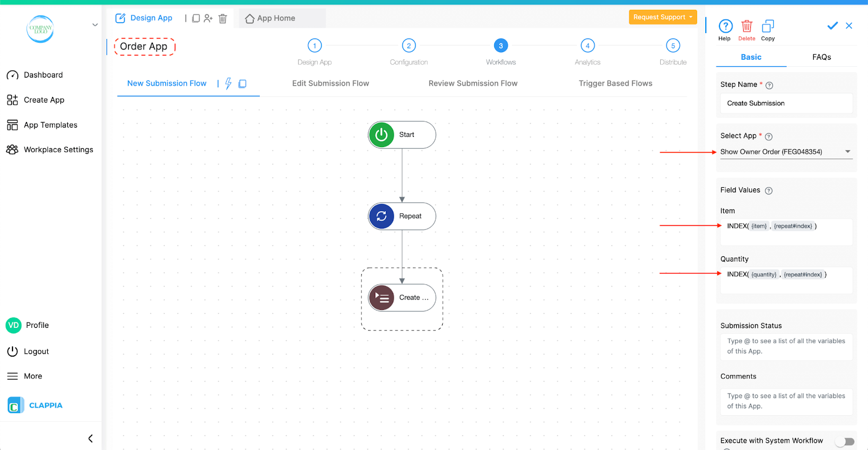Open the VD Profile avatar
Image resolution: width=868 pixels, height=450 pixels.
tap(14, 325)
